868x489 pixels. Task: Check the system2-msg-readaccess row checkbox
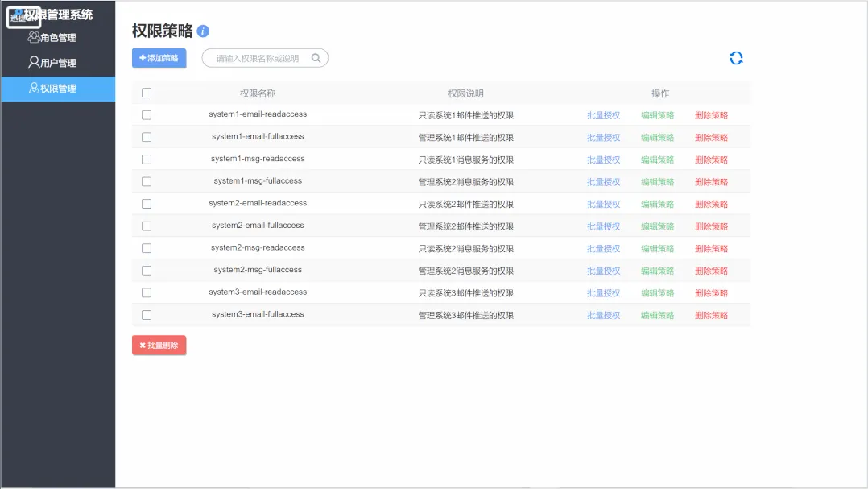pos(147,248)
